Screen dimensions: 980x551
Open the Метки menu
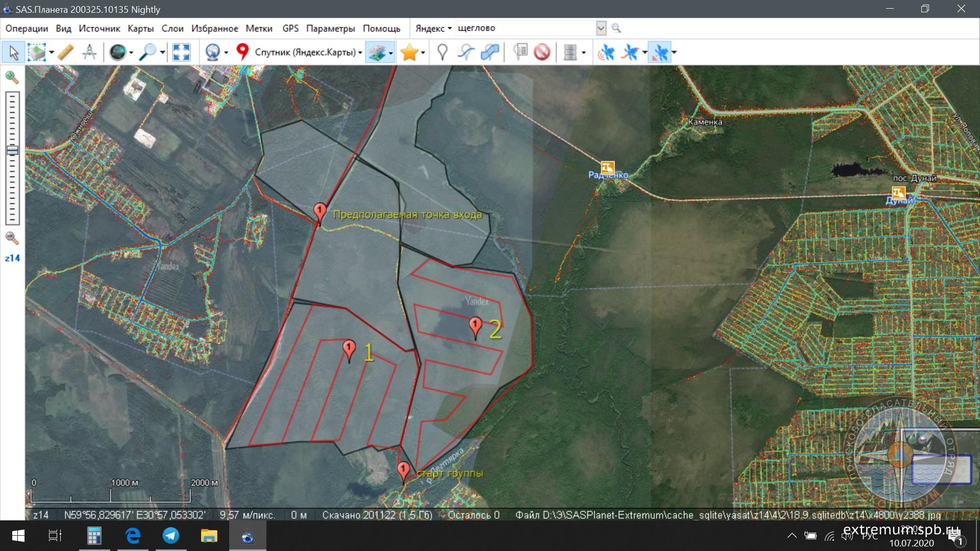coord(259,29)
